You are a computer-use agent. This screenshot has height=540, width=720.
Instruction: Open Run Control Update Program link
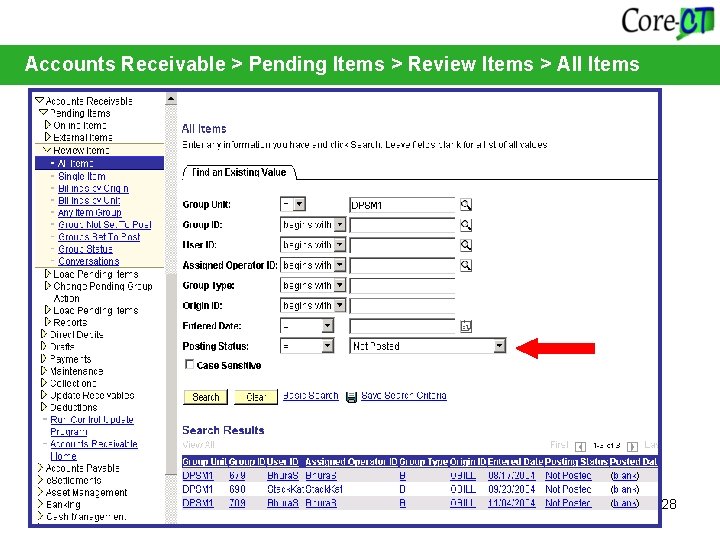click(x=92, y=425)
